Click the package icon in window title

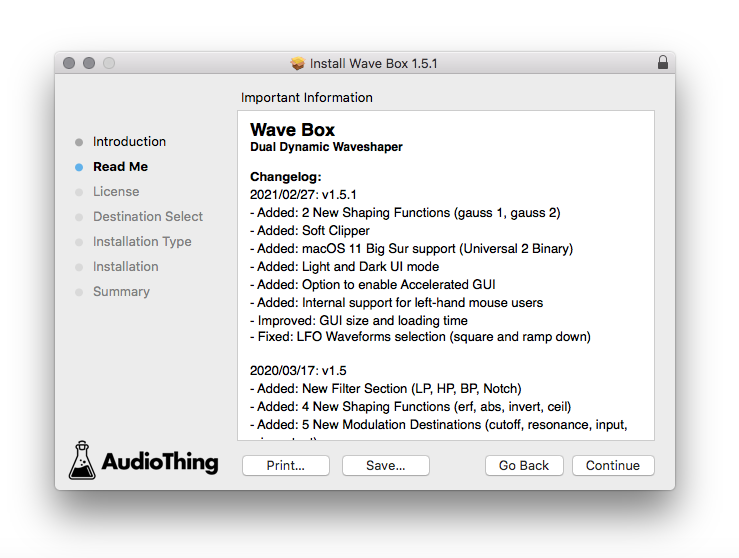[297, 63]
